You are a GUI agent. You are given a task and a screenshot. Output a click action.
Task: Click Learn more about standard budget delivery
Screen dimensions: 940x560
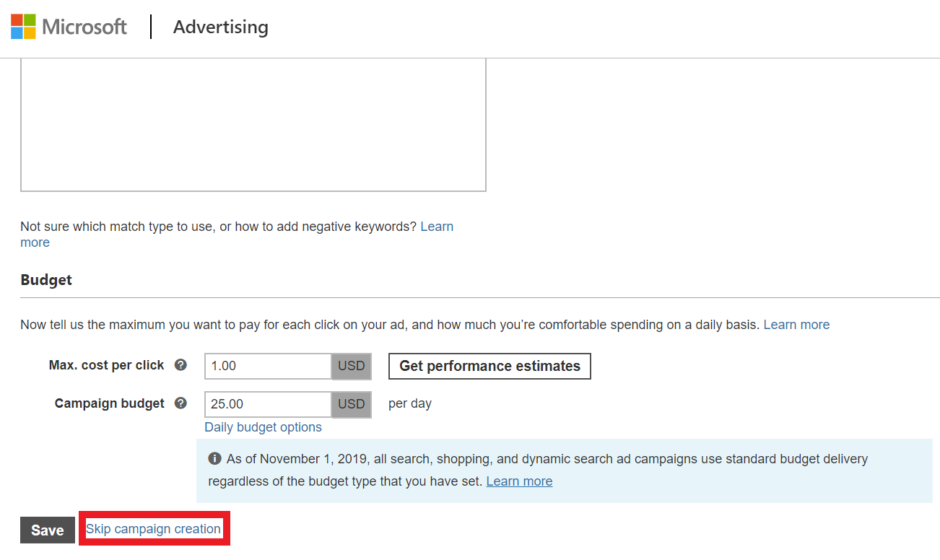tap(519, 481)
